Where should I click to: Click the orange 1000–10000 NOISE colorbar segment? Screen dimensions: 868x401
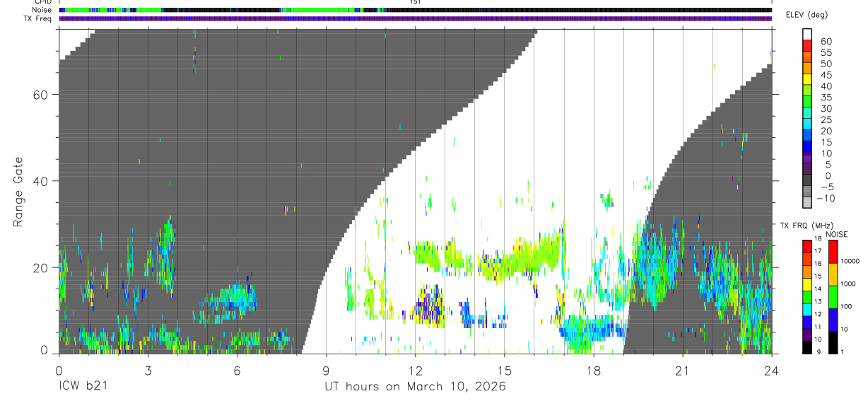(x=833, y=274)
